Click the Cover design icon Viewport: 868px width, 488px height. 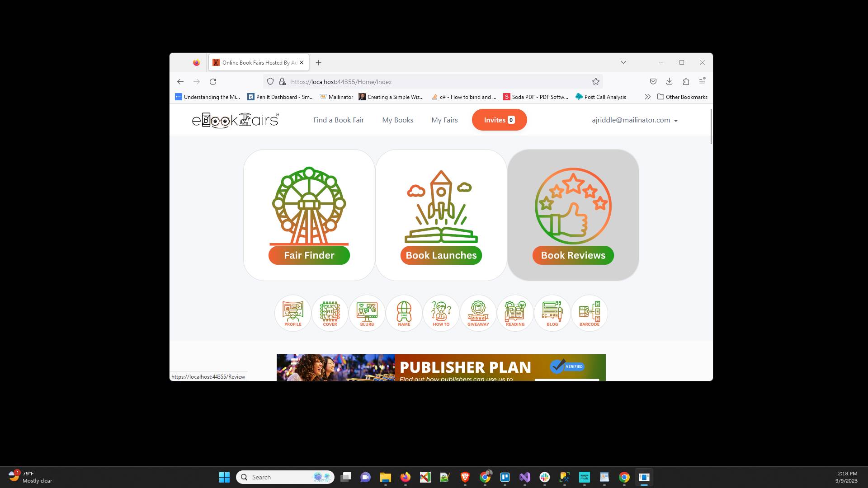click(330, 313)
